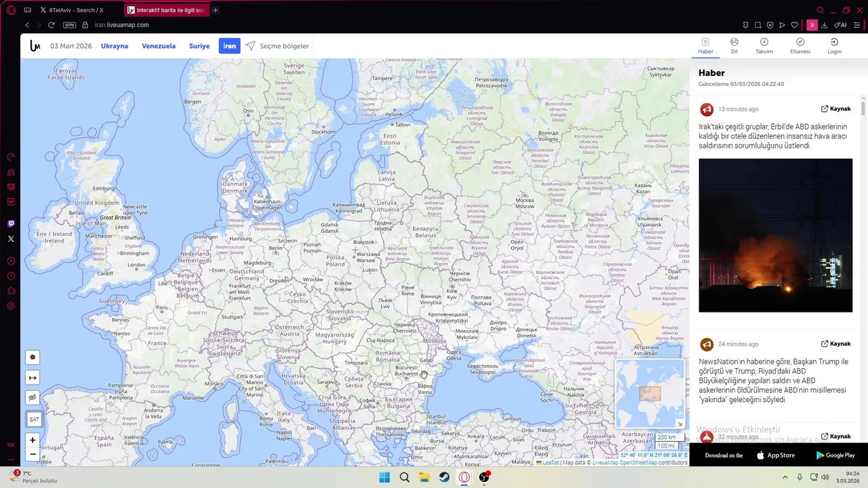Toggle the browser VPN badge
The height and width of the screenshot is (488, 868).
point(69,25)
